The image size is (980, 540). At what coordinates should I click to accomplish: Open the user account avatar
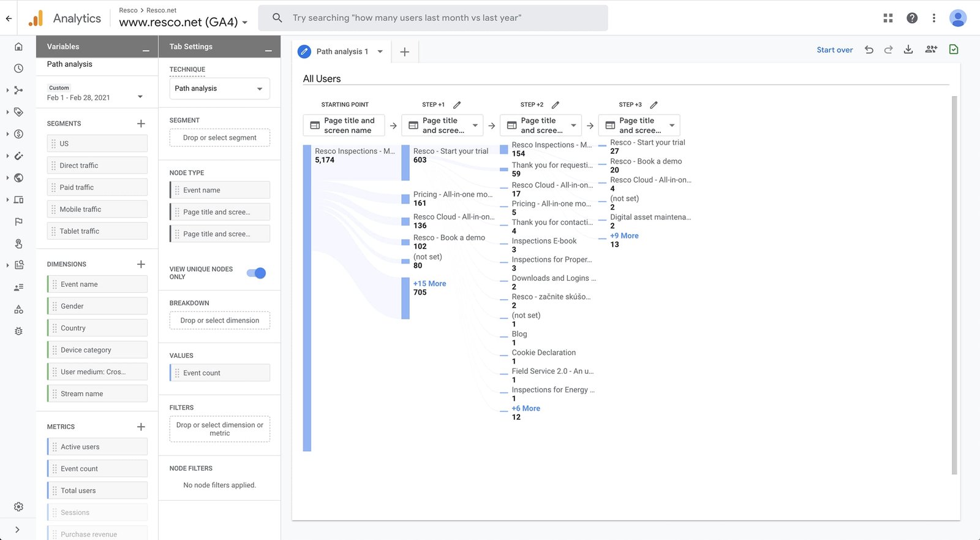click(x=958, y=18)
